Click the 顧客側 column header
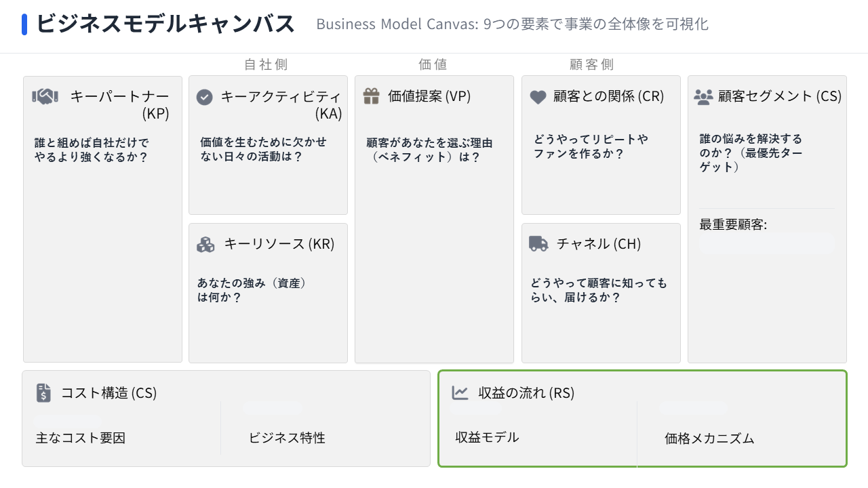Viewport: 868px width, 488px height. click(x=591, y=64)
